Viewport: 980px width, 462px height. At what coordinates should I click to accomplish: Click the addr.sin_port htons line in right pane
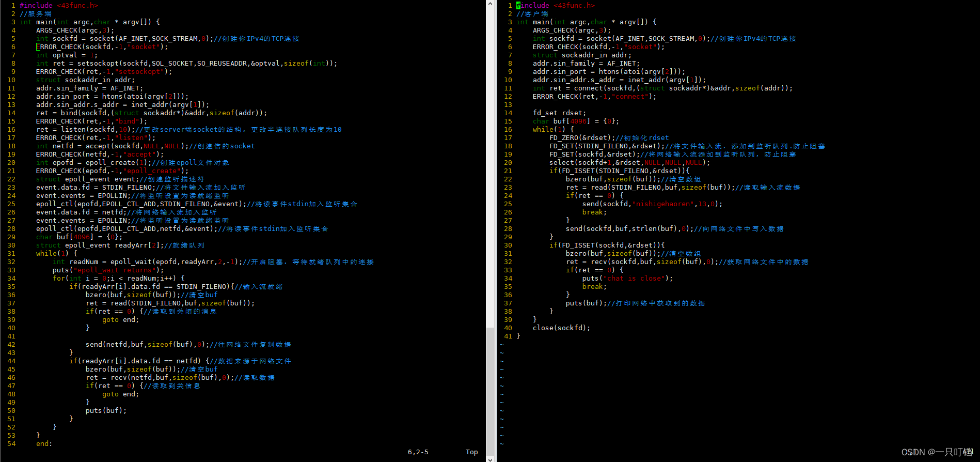click(x=609, y=71)
